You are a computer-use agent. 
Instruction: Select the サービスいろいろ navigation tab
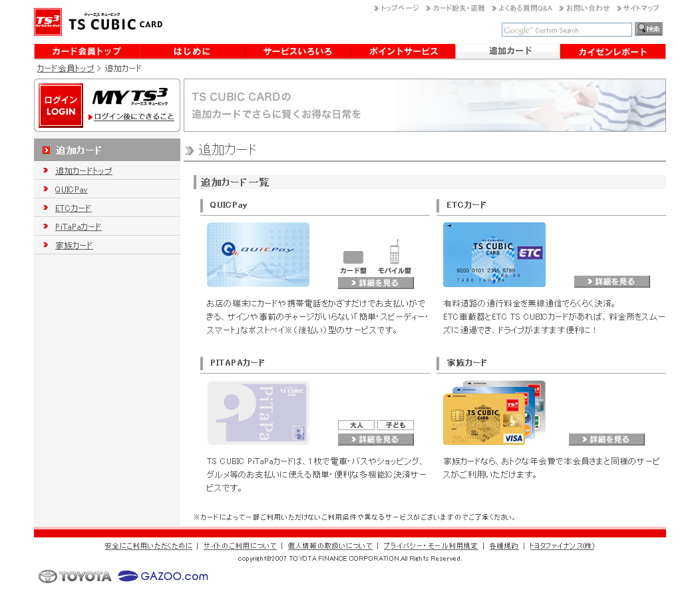point(297,51)
